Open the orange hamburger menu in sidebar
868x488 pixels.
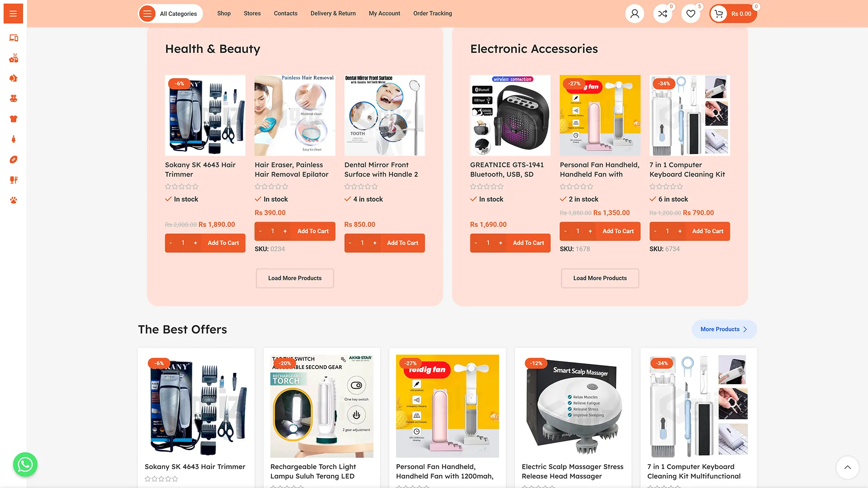13,14
